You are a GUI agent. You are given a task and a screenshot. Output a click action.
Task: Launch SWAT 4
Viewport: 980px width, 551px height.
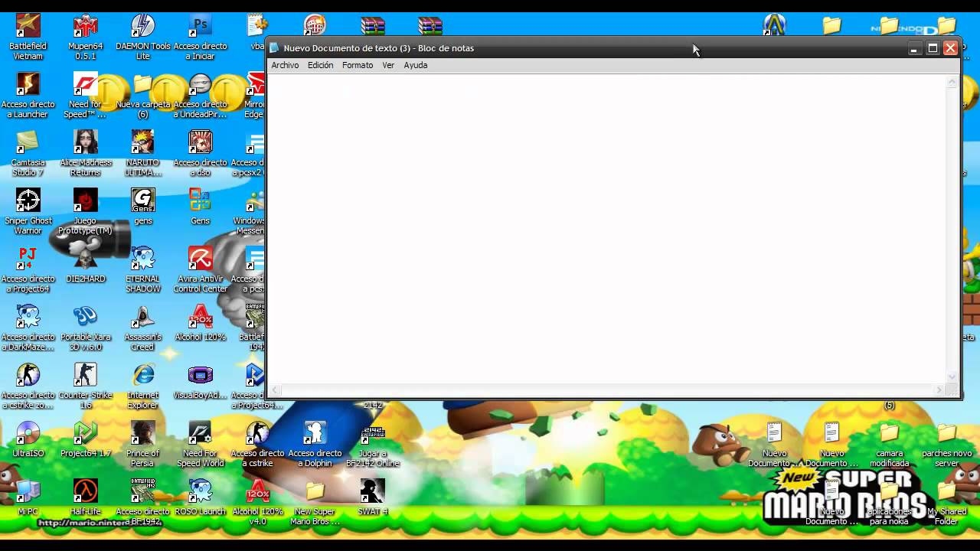click(372, 490)
